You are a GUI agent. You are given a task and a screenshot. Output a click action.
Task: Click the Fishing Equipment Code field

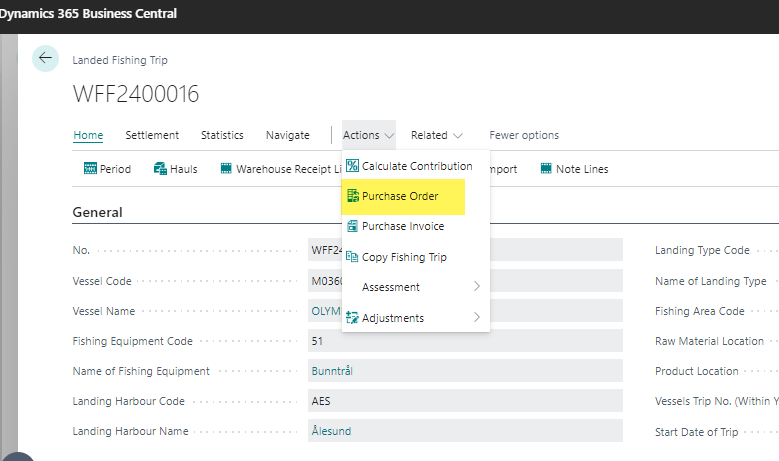pyautogui.click(x=466, y=341)
